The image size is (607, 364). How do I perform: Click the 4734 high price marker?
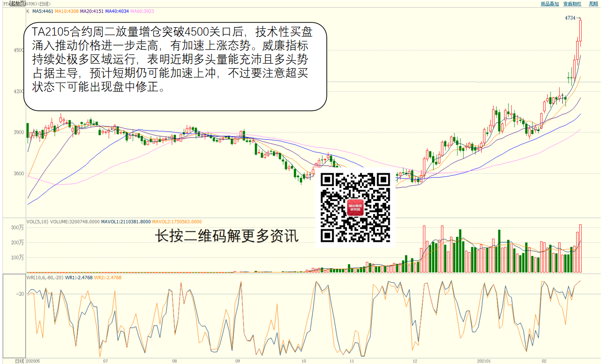click(x=570, y=18)
